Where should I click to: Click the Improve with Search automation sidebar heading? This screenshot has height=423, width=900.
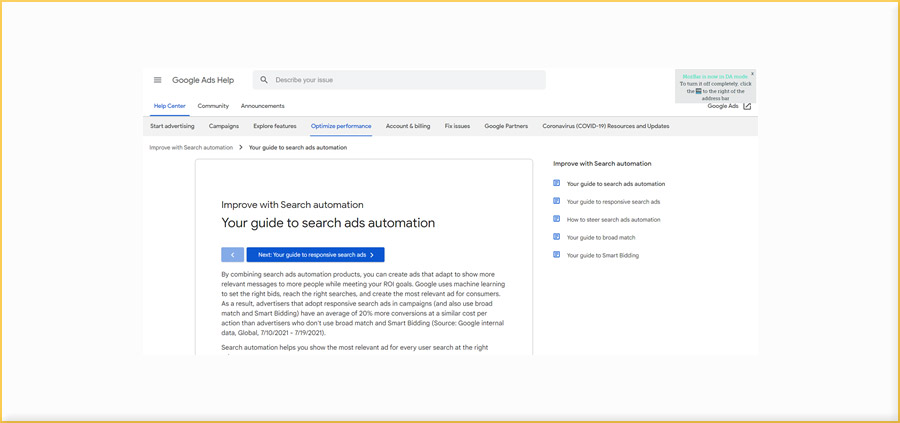point(602,164)
